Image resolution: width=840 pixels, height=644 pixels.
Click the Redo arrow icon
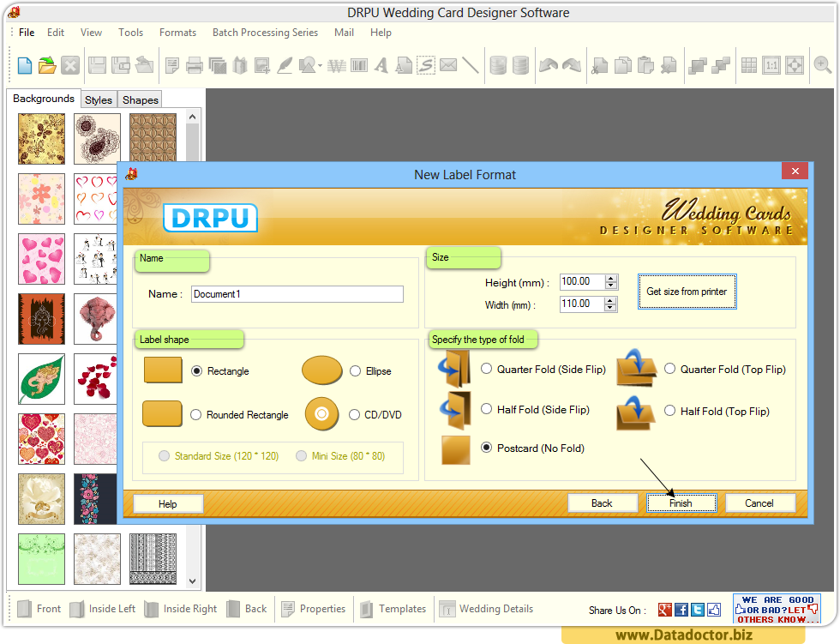tap(572, 66)
